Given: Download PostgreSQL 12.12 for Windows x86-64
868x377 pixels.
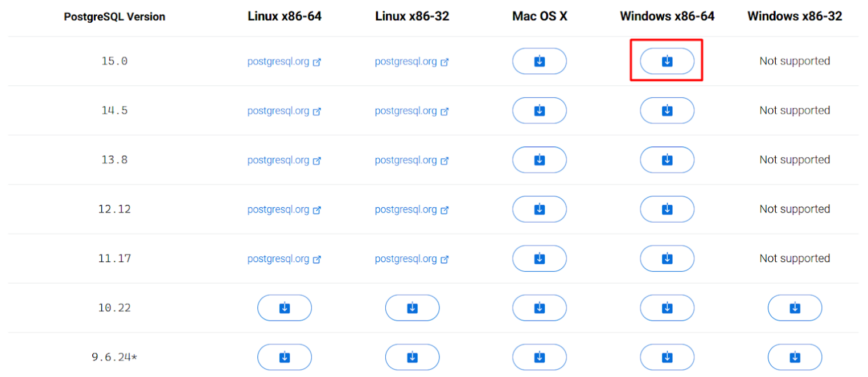Looking at the screenshot, I should 667,209.
